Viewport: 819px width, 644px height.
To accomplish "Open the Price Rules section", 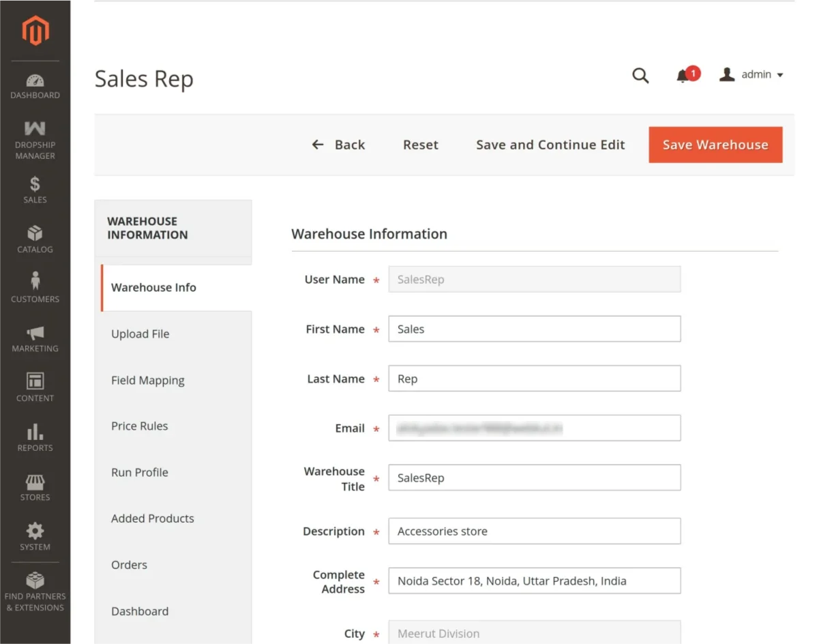I will coord(140,426).
